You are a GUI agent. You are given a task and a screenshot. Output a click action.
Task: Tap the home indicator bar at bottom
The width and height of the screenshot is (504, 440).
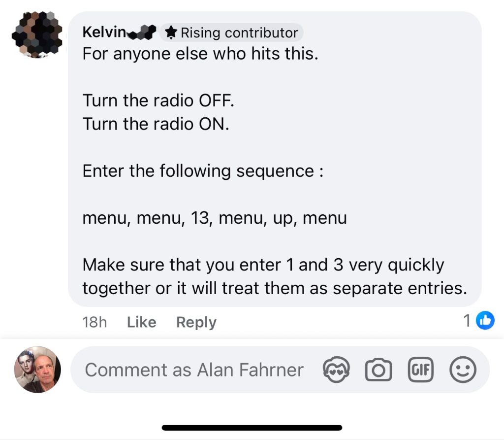point(252,427)
